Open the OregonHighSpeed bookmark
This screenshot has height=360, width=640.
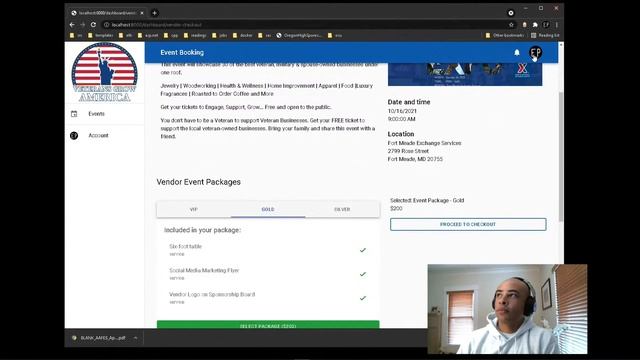pos(299,36)
